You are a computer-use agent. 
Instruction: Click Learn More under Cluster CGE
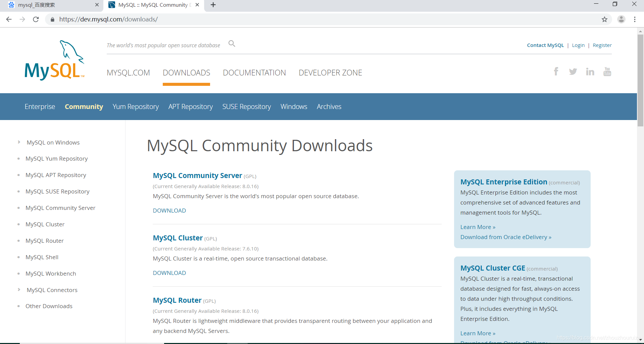(478, 333)
